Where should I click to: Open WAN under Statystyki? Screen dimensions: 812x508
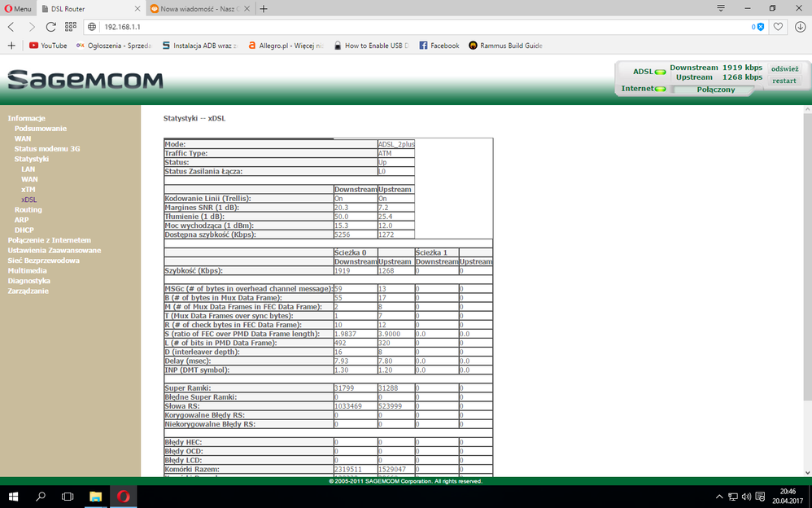[x=29, y=179]
